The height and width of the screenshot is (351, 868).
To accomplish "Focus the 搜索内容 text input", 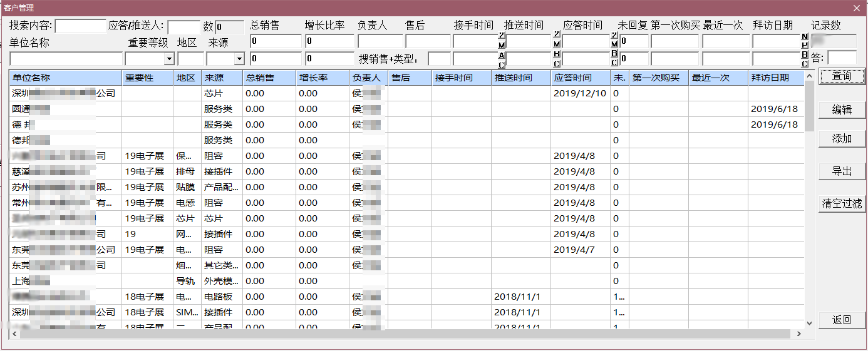I will click(x=81, y=26).
